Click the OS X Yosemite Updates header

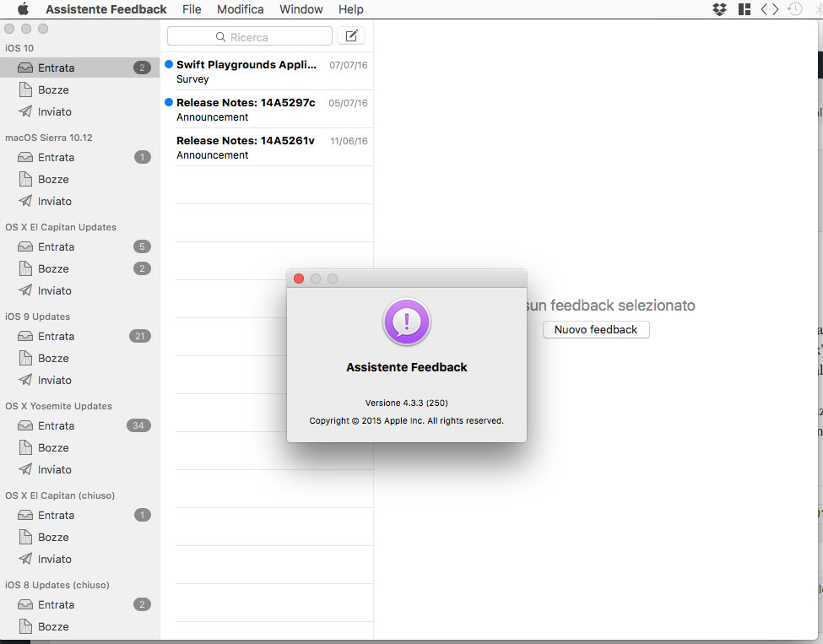[x=59, y=406]
